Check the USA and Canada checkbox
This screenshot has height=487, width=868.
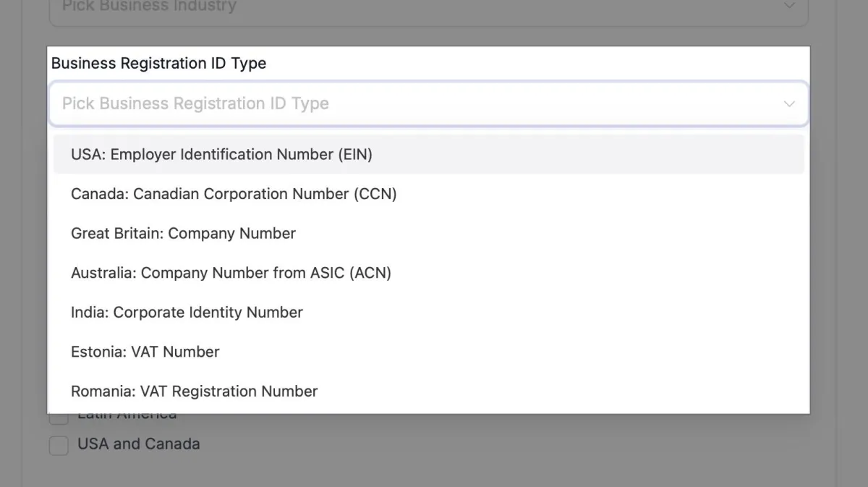[59, 445]
